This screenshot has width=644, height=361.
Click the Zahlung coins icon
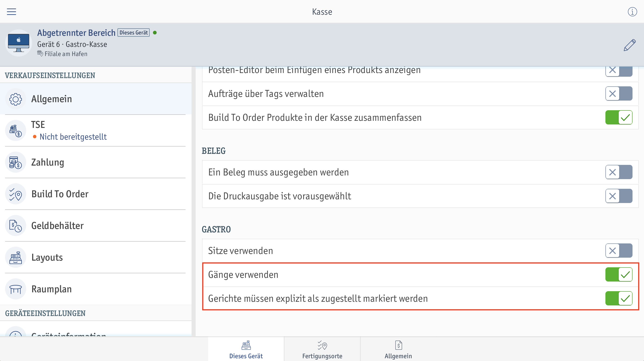pyautogui.click(x=15, y=162)
